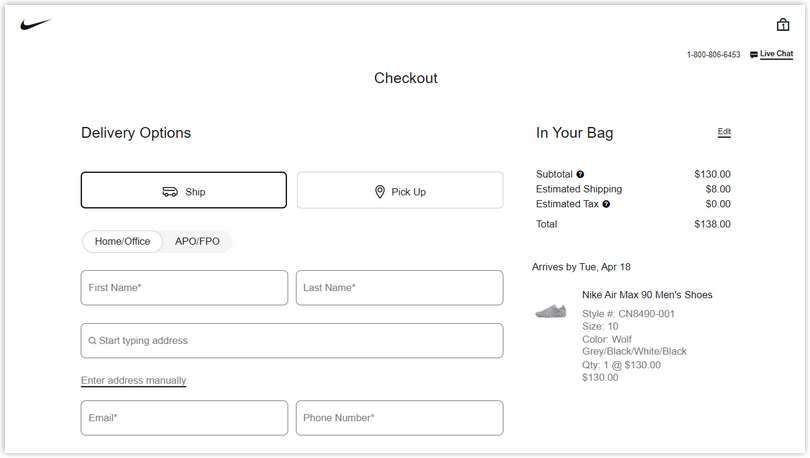Image resolution: width=810 pixels, height=458 pixels.
Task: Click the Nike Air Max 90 shoe thumbnail
Action: point(551,311)
